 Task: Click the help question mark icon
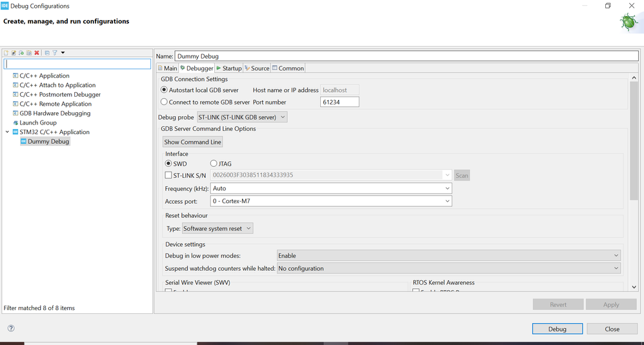tap(11, 328)
